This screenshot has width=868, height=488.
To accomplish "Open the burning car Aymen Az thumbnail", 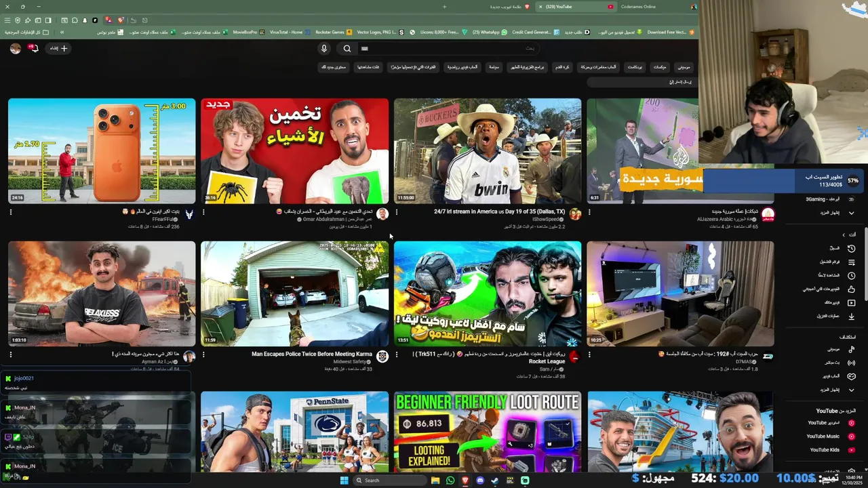I will [102, 293].
